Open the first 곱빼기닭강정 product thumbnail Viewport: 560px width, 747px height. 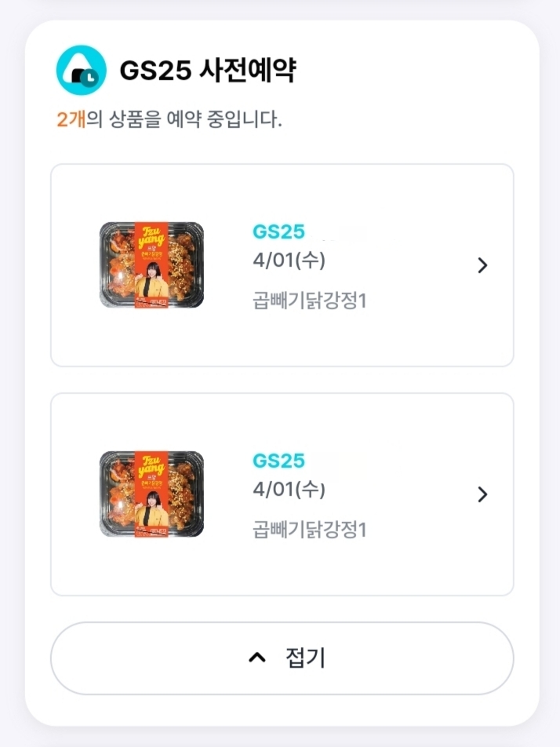151,264
